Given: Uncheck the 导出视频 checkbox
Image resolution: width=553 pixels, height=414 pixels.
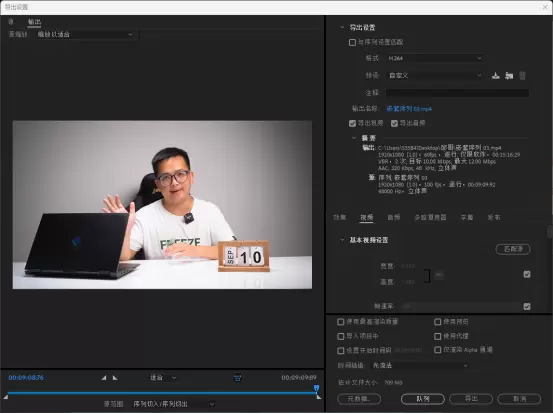Looking at the screenshot, I should click(352, 123).
